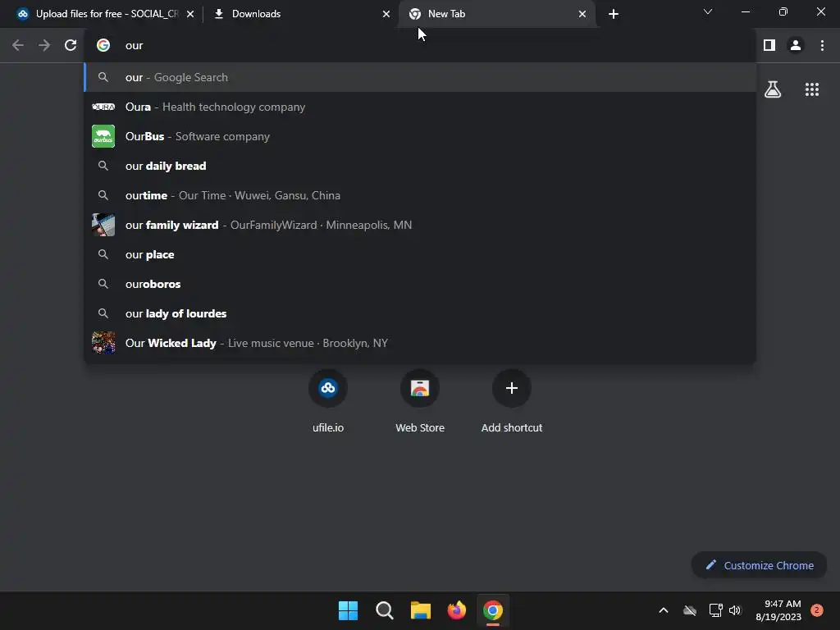This screenshot has width=840, height=630.
Task: Close the New Tab tab
Action: pos(582,14)
